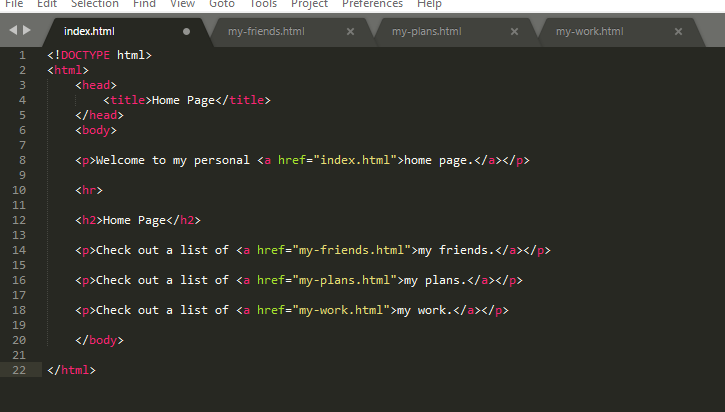Open the Help menu
Screen dimensions: 725x412
tap(429, 4)
